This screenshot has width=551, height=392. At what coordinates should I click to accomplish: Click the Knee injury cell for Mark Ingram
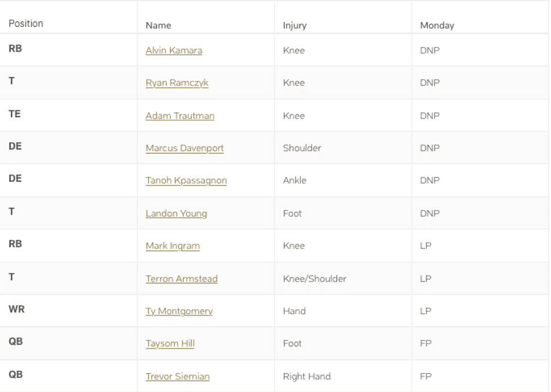point(295,245)
